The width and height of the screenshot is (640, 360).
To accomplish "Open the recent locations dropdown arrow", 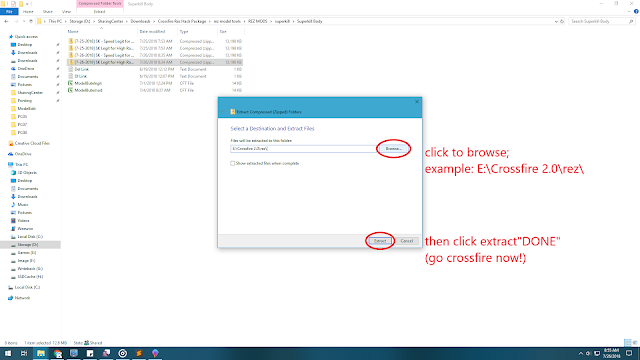I will coord(24,21).
